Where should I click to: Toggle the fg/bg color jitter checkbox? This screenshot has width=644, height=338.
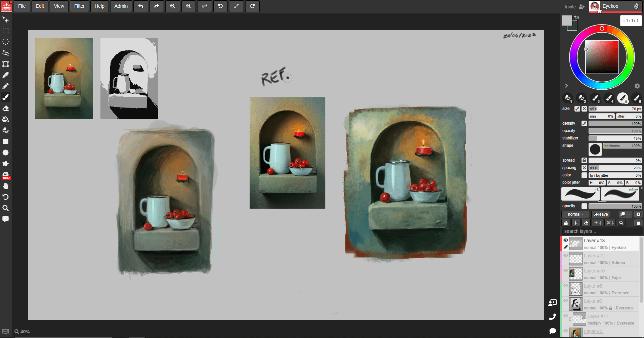click(x=585, y=175)
